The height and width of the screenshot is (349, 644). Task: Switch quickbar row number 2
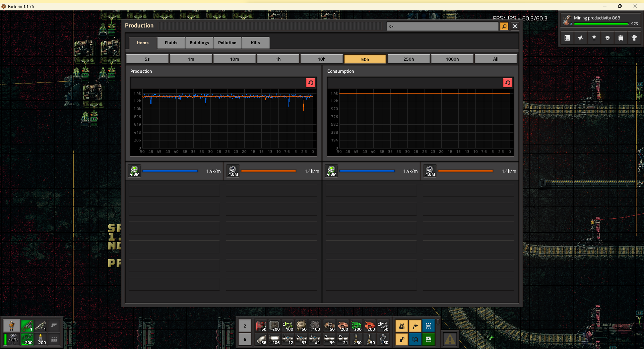click(245, 326)
